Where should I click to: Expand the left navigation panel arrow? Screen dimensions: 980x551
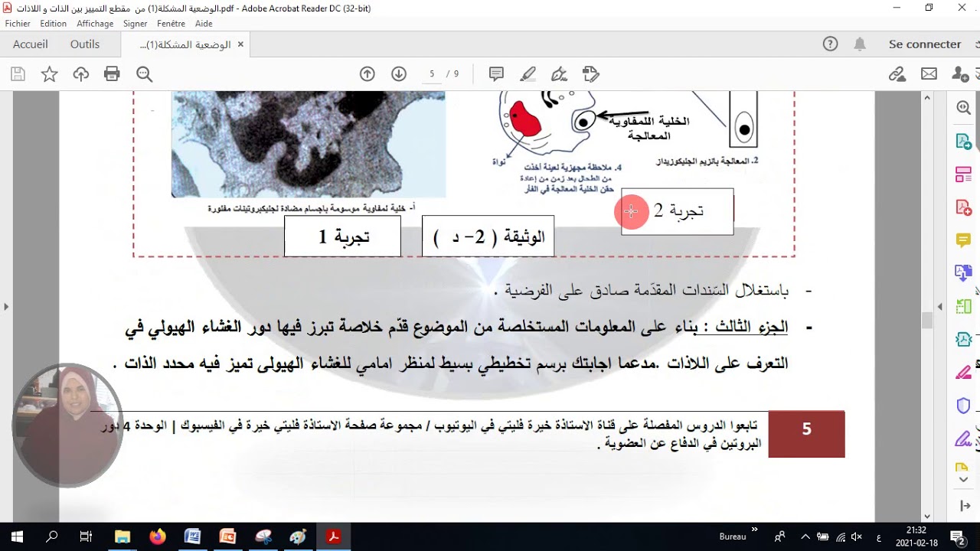6,307
